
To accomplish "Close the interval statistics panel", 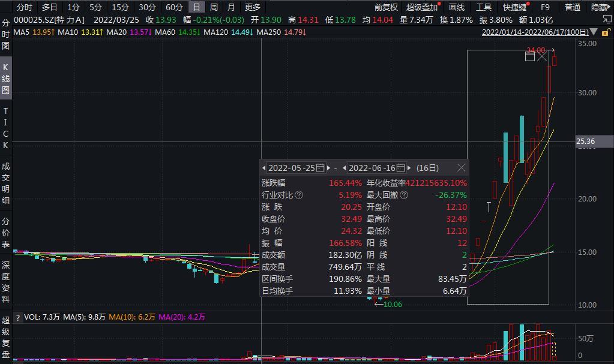I will point(462,168).
